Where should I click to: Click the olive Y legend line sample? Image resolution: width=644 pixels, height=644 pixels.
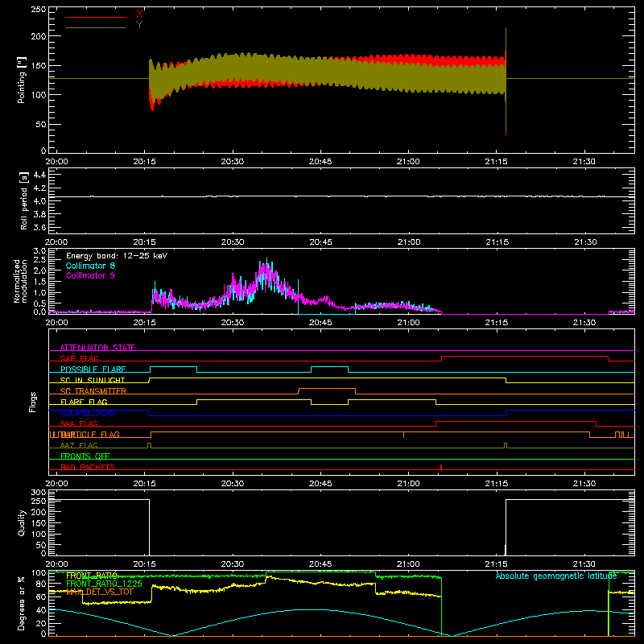(x=96, y=27)
